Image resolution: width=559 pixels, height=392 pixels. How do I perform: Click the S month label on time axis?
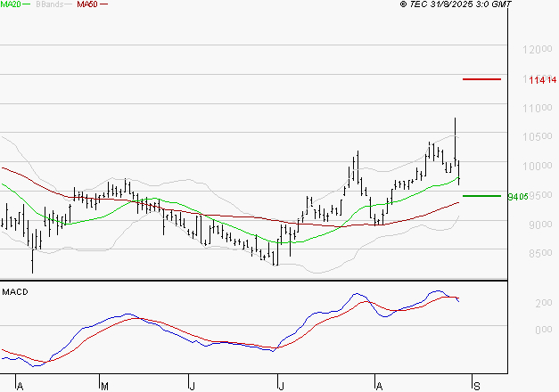point(477,387)
